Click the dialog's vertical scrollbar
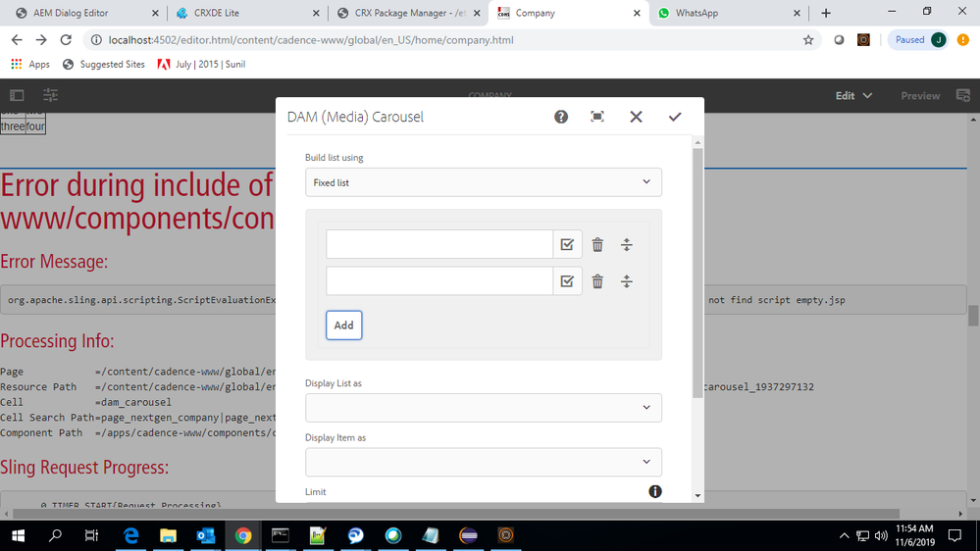Image resolution: width=980 pixels, height=551 pixels. click(x=697, y=245)
